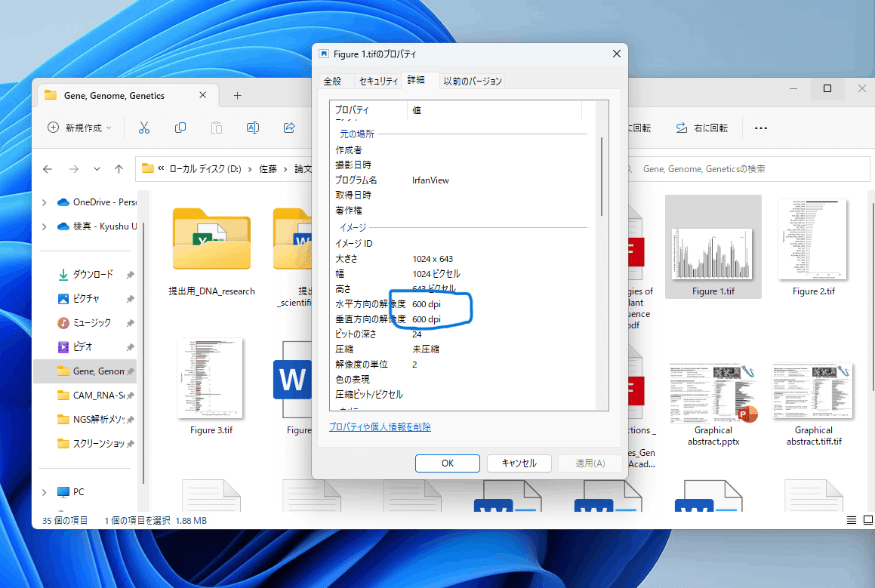Click the Gene, Genome, Genetics search box

tap(747, 169)
